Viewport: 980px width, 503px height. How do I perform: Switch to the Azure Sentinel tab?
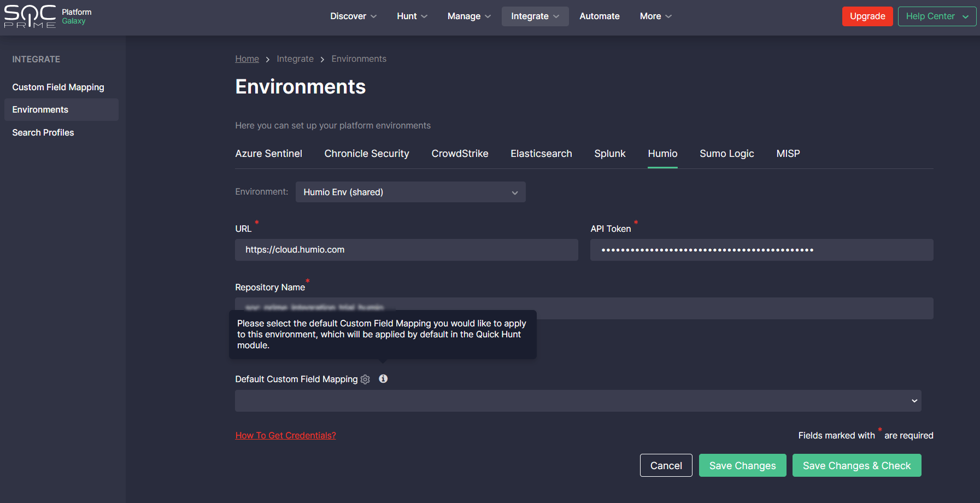click(269, 154)
